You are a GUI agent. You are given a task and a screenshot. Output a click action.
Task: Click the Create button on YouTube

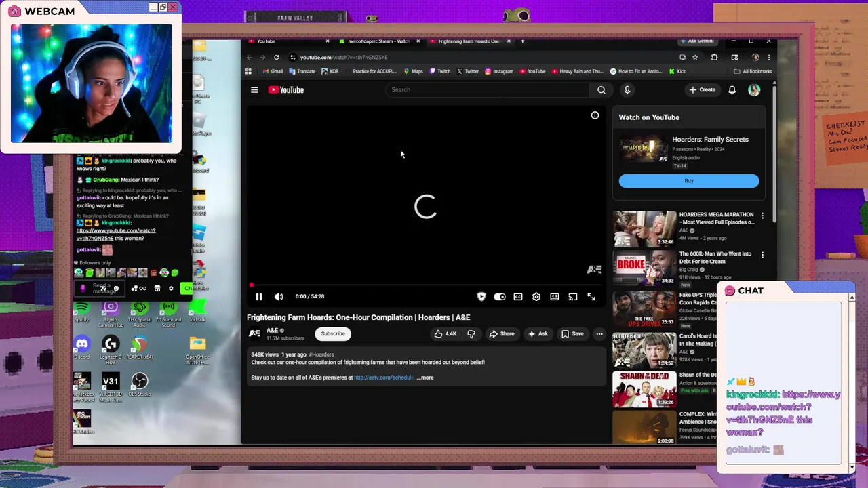click(702, 89)
